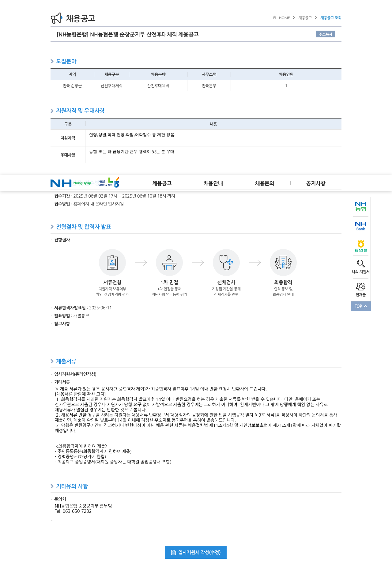Click the 전북 순창군 table cell

tap(72, 86)
